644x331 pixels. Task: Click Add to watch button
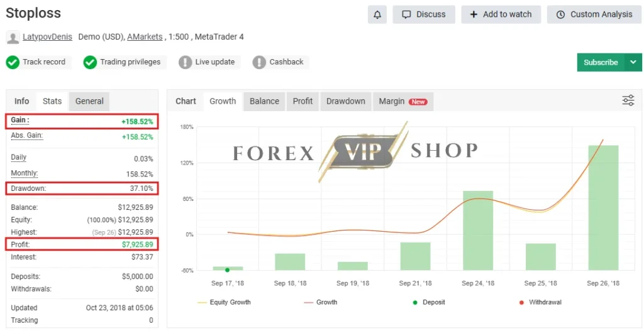coord(501,14)
